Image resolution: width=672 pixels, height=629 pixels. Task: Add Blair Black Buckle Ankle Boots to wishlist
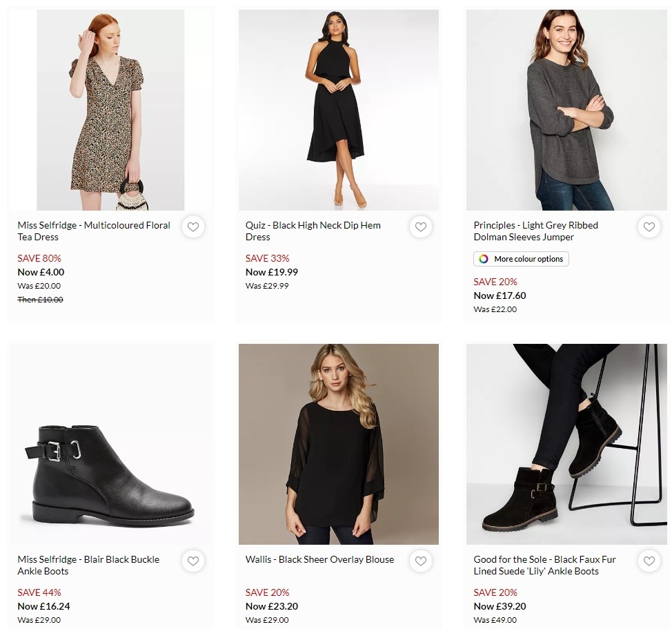pos(193,561)
